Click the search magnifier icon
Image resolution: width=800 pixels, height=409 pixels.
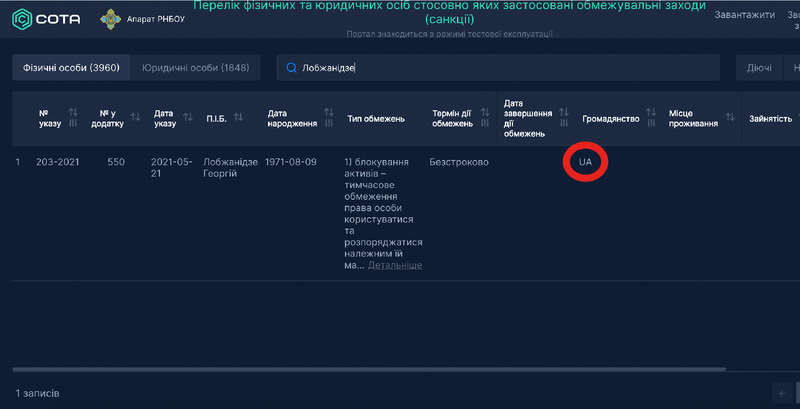coord(291,68)
